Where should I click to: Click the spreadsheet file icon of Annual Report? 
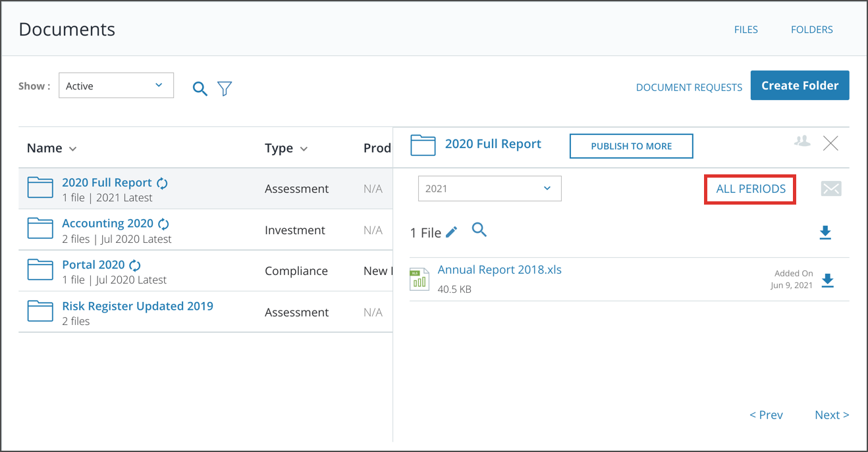[x=419, y=279]
